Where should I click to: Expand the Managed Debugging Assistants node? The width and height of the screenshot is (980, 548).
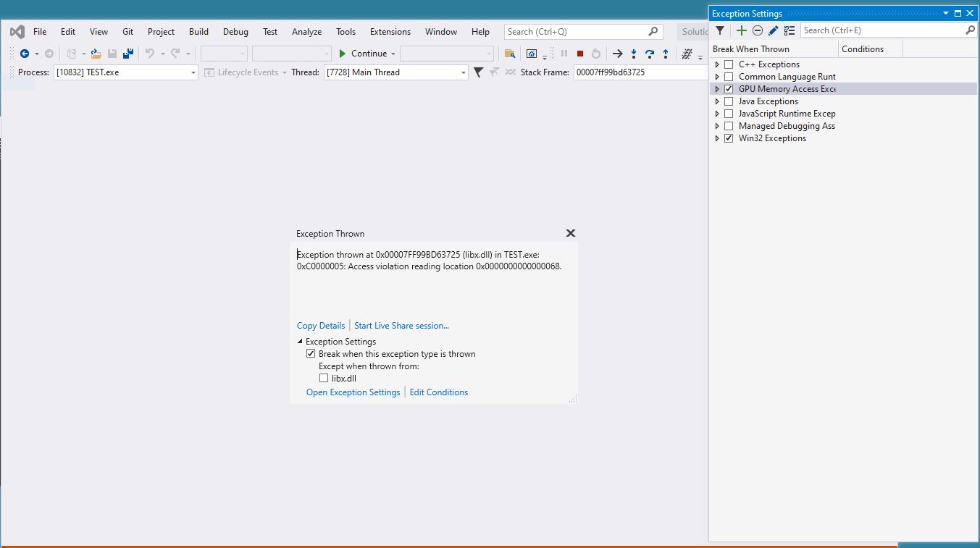[717, 126]
